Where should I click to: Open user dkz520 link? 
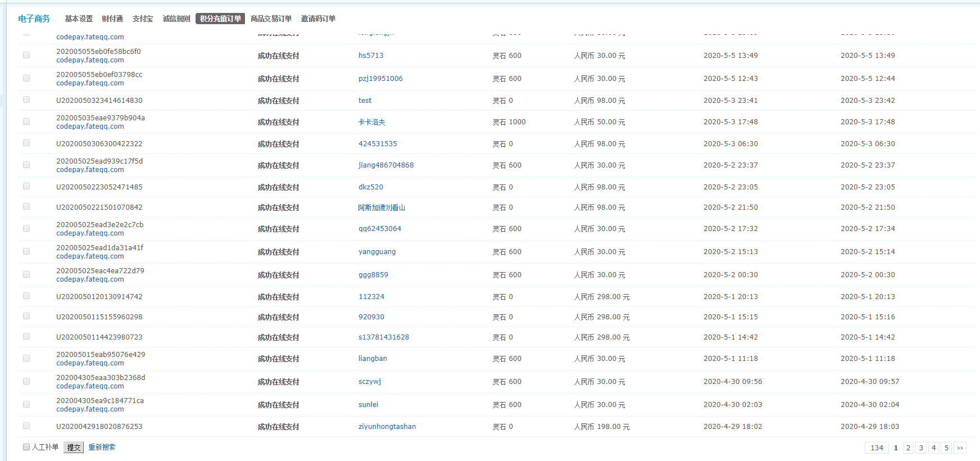coord(371,187)
